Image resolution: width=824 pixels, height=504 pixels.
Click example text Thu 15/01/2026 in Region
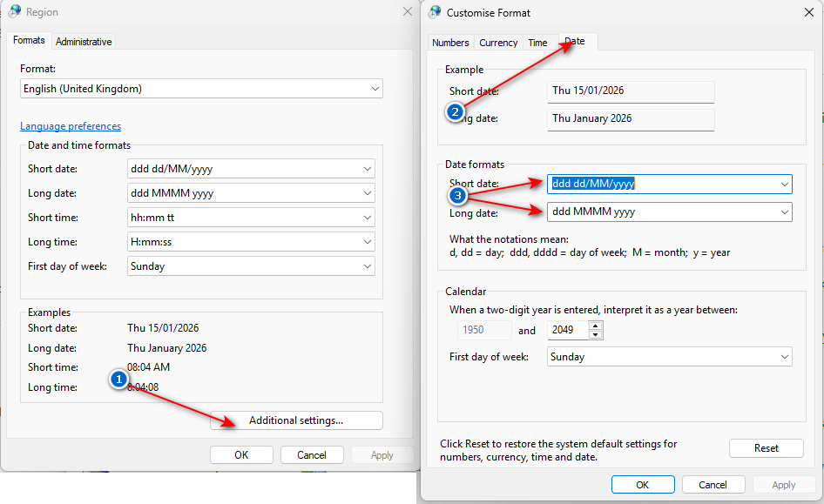click(x=163, y=328)
